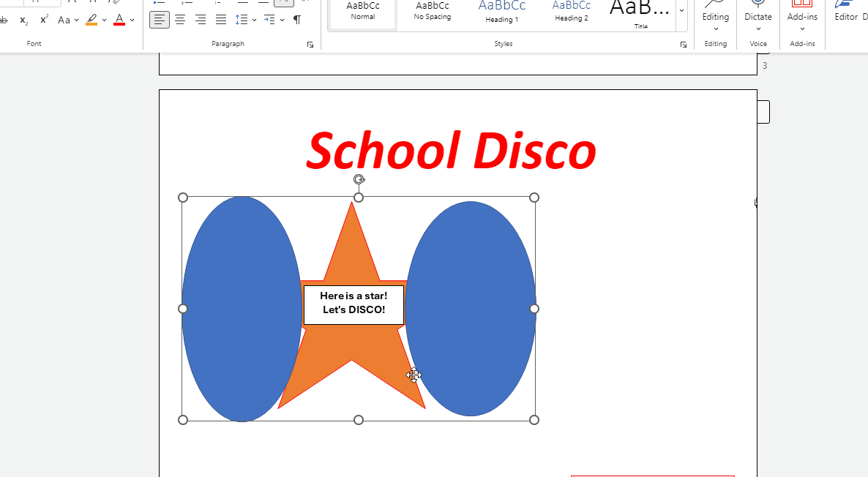Align the paragraph to the right
The height and width of the screenshot is (477, 868).
[201, 20]
